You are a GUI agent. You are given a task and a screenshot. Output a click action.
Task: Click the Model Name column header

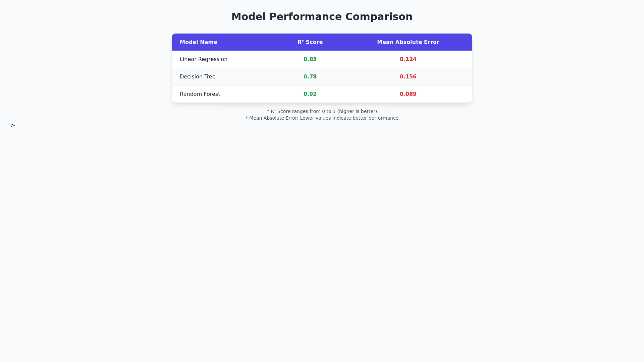coord(198,42)
